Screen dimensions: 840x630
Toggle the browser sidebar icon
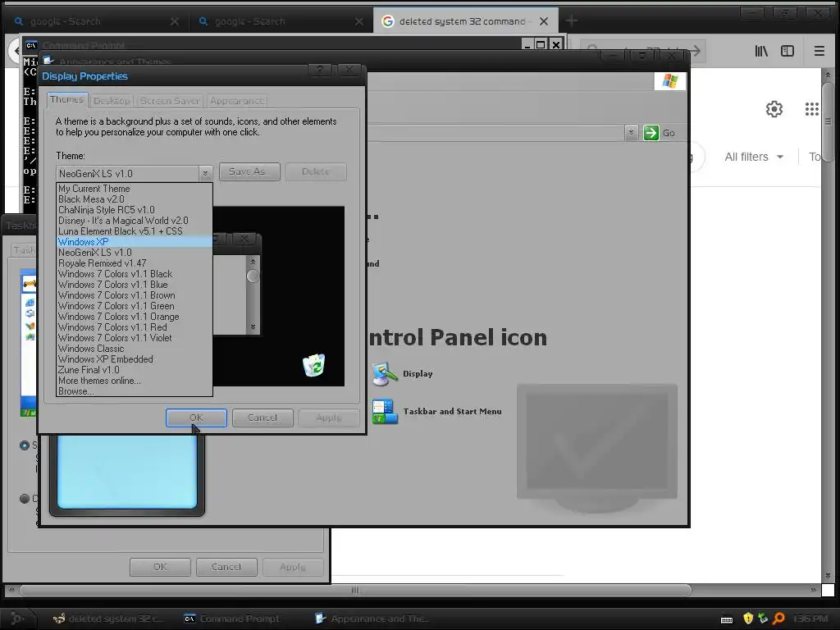coord(787,51)
